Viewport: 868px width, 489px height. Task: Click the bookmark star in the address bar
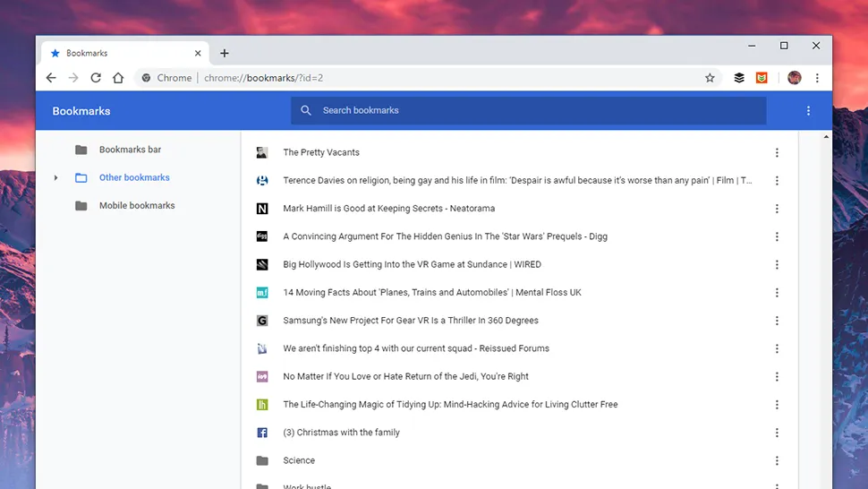coord(710,78)
